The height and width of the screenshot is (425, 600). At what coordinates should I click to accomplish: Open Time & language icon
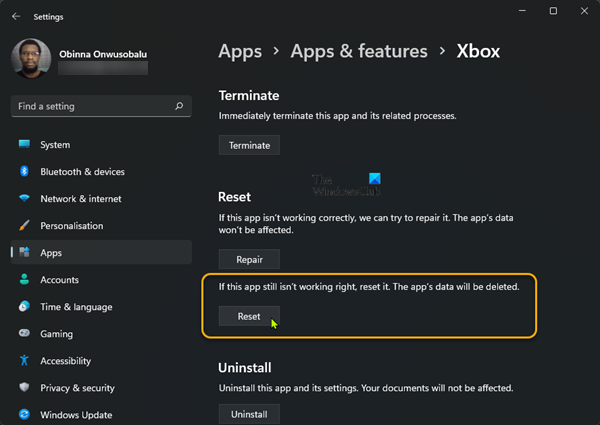point(24,307)
